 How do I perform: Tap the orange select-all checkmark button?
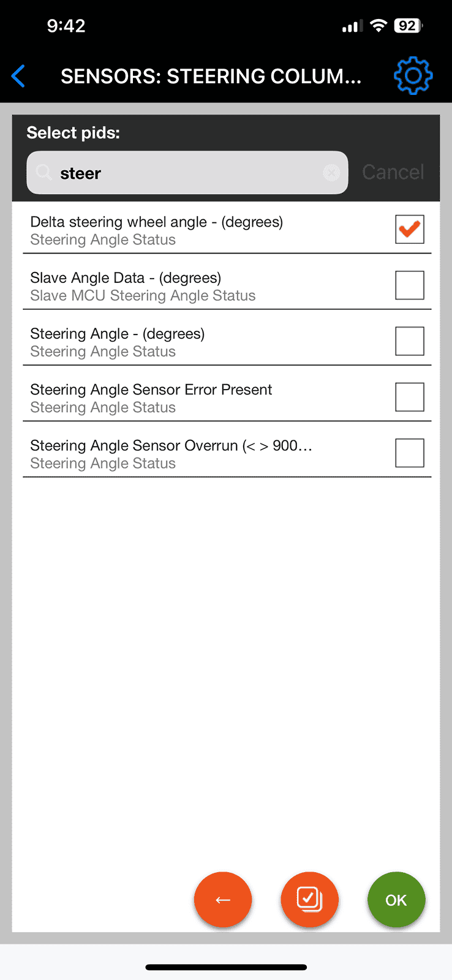pos(309,900)
